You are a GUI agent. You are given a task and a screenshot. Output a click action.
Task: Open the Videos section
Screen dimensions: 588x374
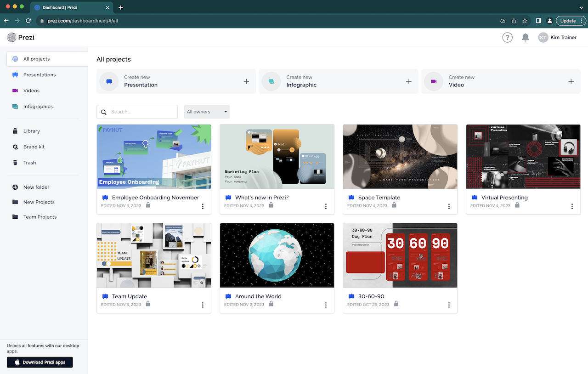point(31,91)
